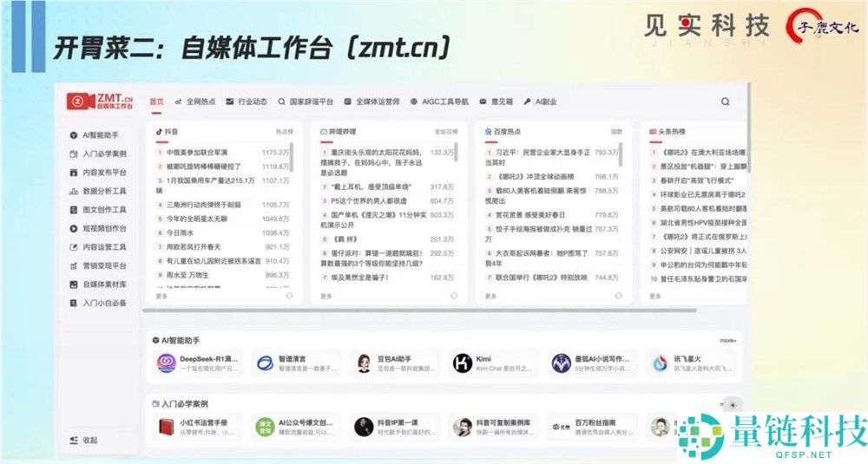Open the Kimi assistant card
This screenshot has width=868, height=464.
pyautogui.click(x=493, y=363)
